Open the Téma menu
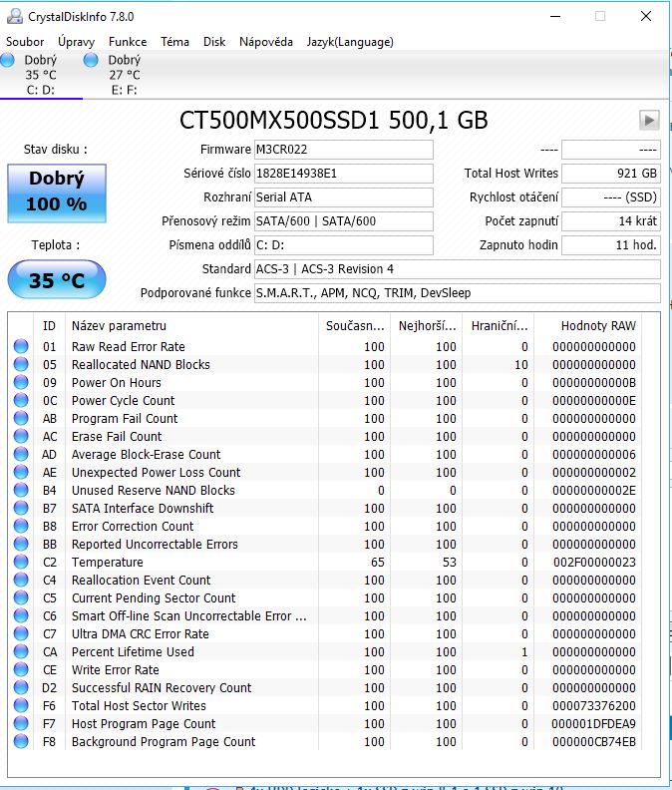Screen dimensions: 672x790 pyautogui.click(x=174, y=42)
